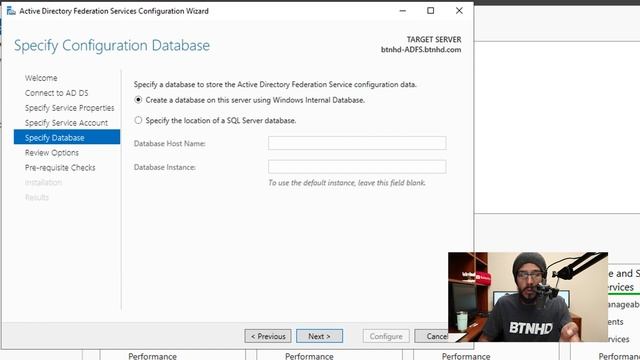Open the Pre-requisite Checks step
The height and width of the screenshot is (360, 640).
(x=60, y=168)
